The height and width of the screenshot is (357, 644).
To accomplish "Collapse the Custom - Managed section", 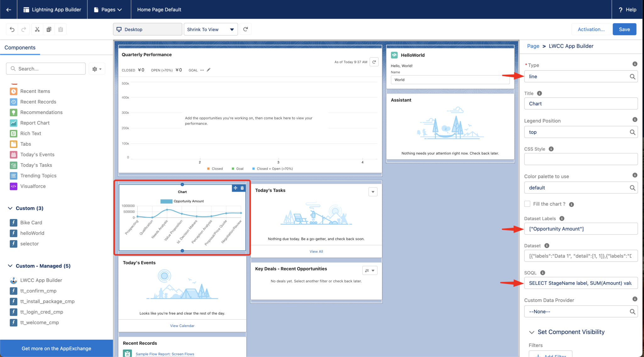I will [10, 266].
